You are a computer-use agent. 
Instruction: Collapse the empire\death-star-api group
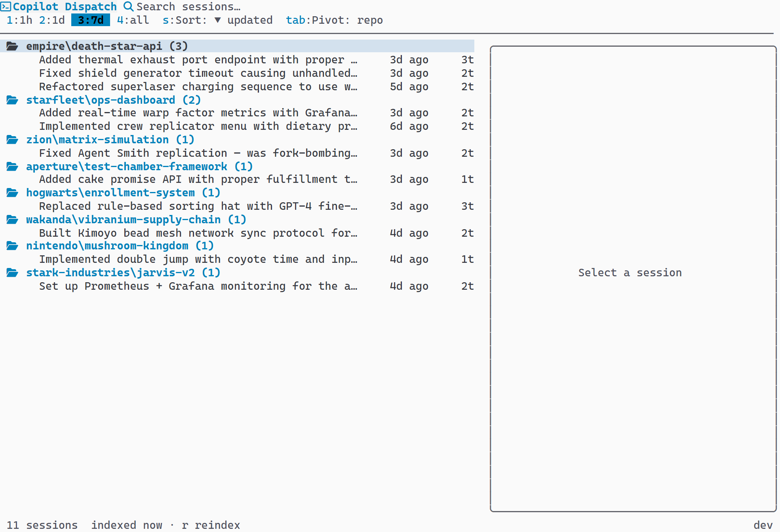pyautogui.click(x=107, y=46)
